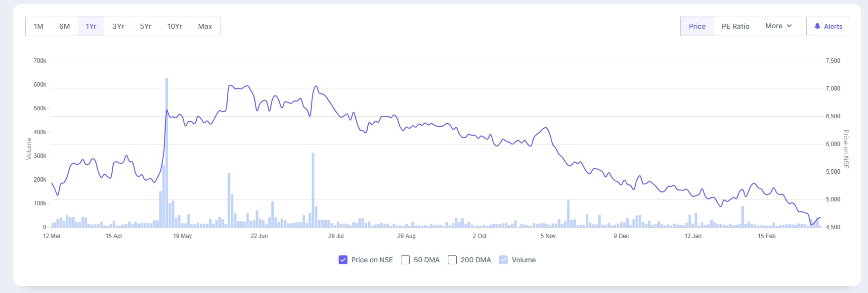The height and width of the screenshot is (293, 868).
Task: Open the Alerts button
Action: [828, 26]
